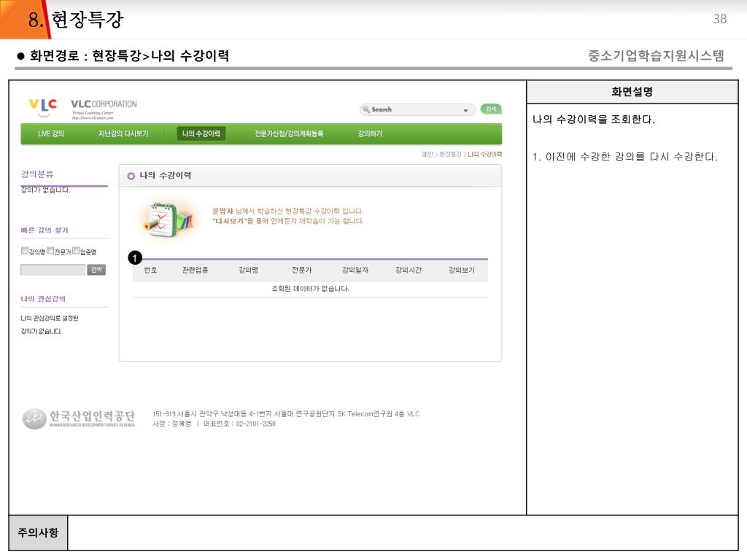Click the 강의명 column header
This screenshot has width=747, height=560.
point(248,270)
